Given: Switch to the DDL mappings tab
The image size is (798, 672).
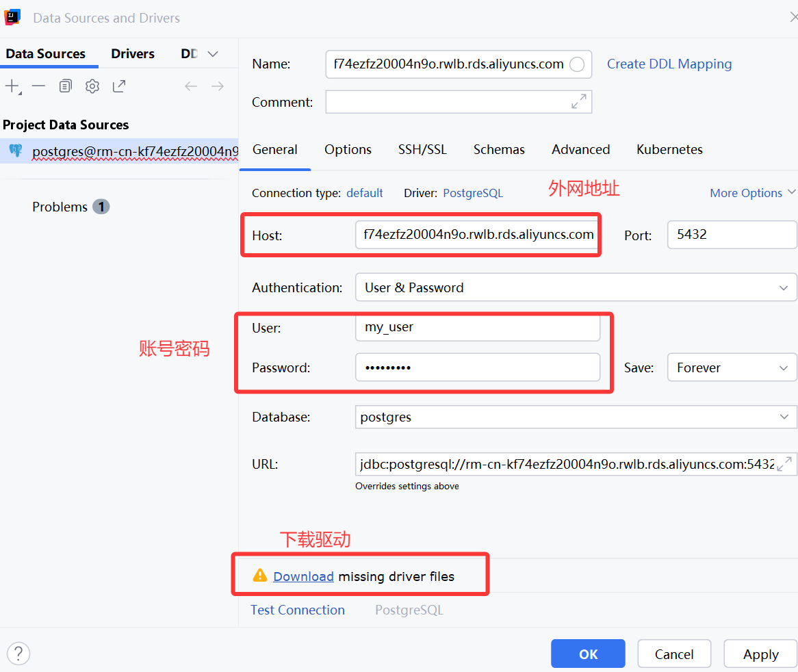Looking at the screenshot, I should click(190, 53).
